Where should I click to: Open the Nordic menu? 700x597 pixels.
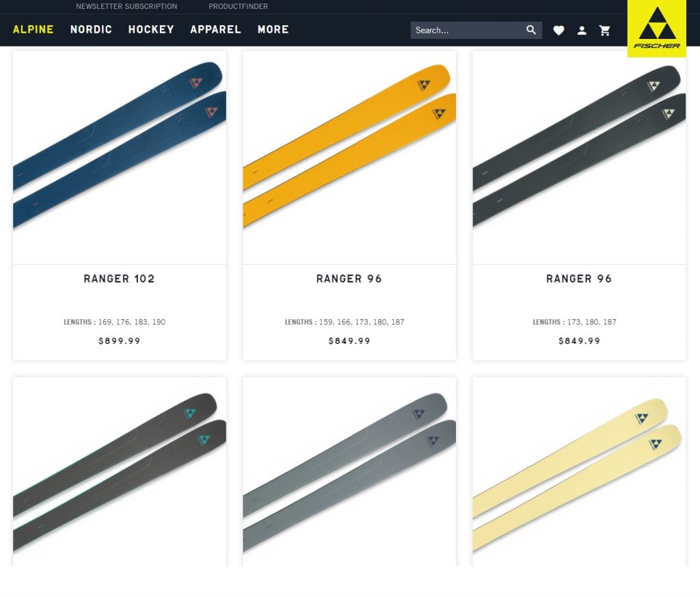pos(91,29)
